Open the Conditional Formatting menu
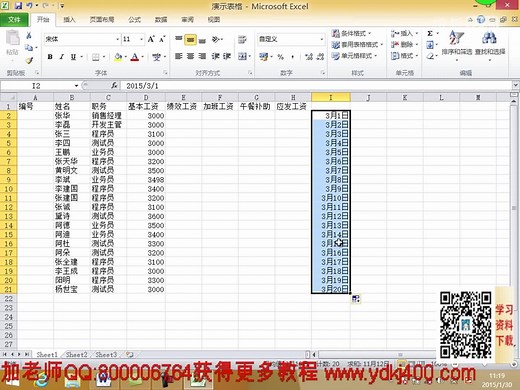The width and height of the screenshot is (520, 390). pos(352,33)
